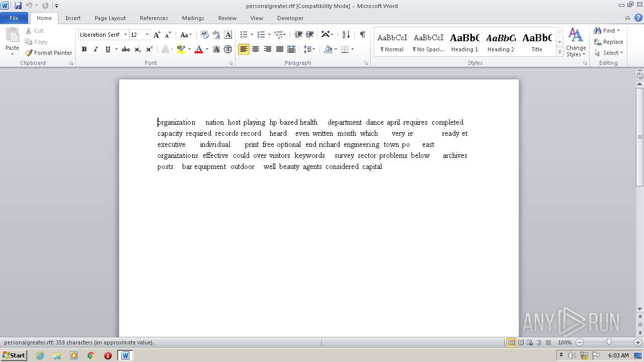The width and height of the screenshot is (644, 362).
Task: Click the Decrease Indent icon
Action: tap(298, 35)
